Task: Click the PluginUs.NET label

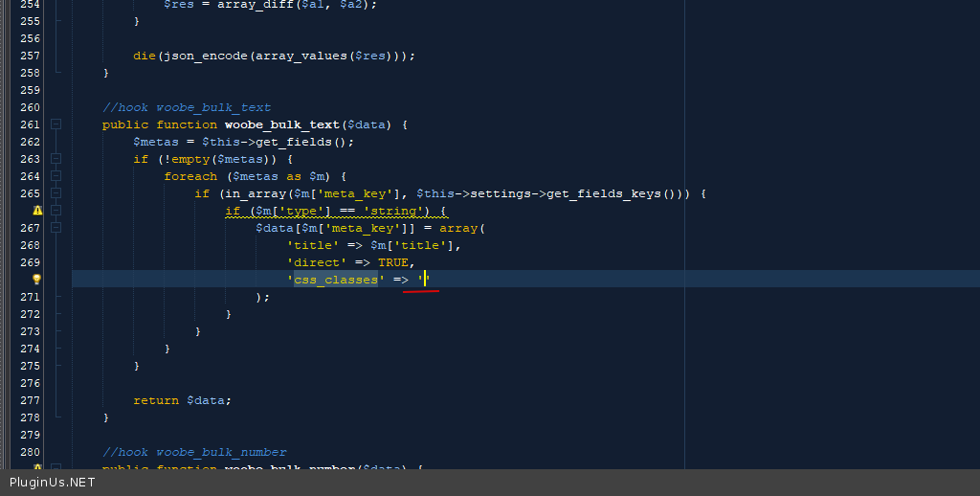Action: tap(53, 483)
